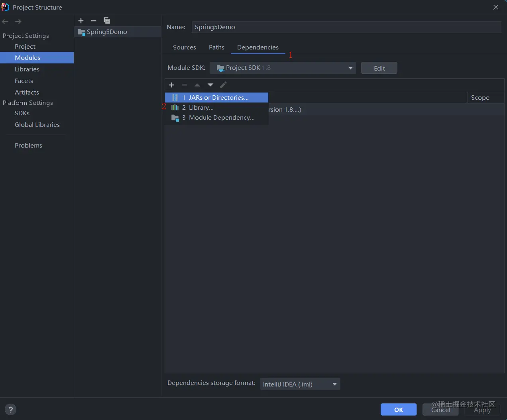Switch to the Paths tab
Image resolution: width=507 pixels, height=420 pixels.
(x=216, y=47)
